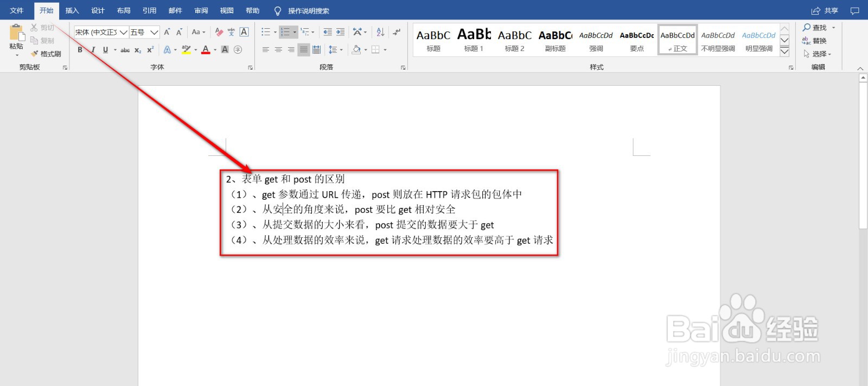Apply subscript formatting

pos(138,50)
